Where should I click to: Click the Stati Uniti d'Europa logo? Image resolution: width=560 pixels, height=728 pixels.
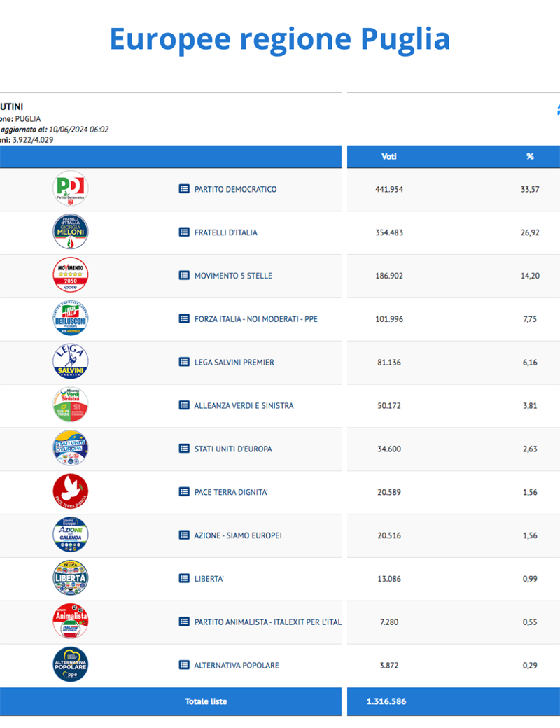coord(70,448)
